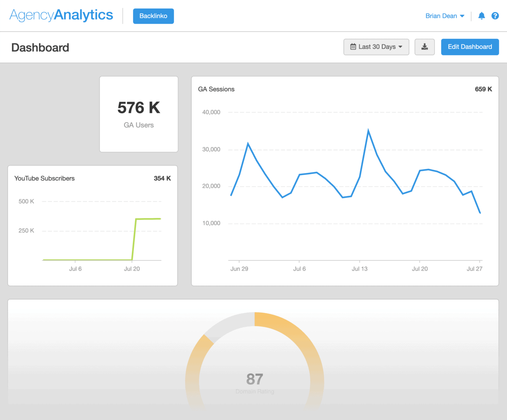The height and width of the screenshot is (420, 507).
Task: Click the calendar icon in the date selector
Action: tap(353, 47)
